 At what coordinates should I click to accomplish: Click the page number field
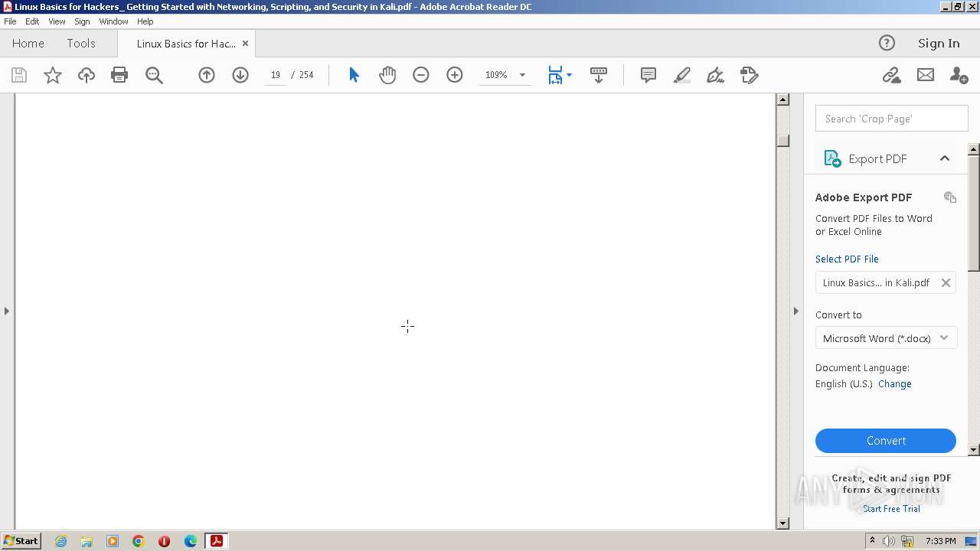[x=276, y=75]
